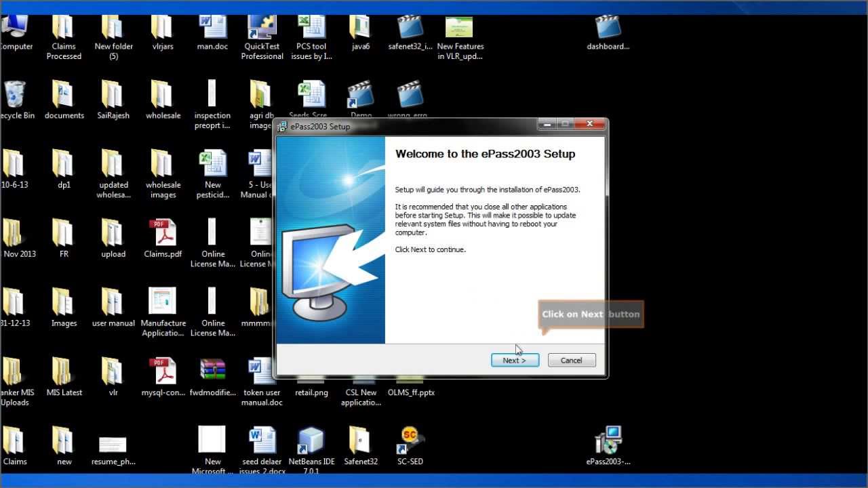Select the Nov 2013 folder icon
This screenshot has height=488, width=868.
pos(15,233)
